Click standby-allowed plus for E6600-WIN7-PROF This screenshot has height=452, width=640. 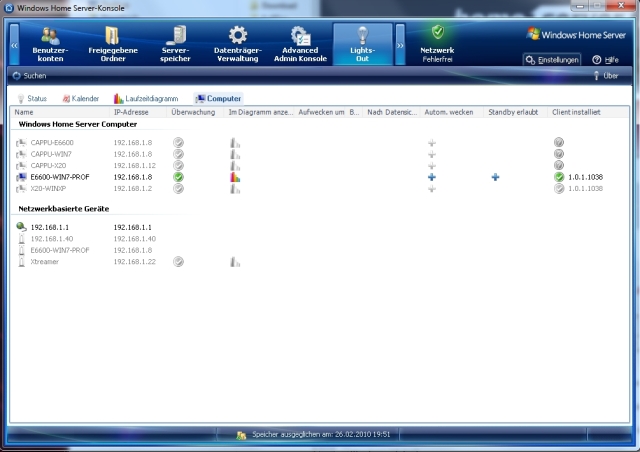coord(496,177)
